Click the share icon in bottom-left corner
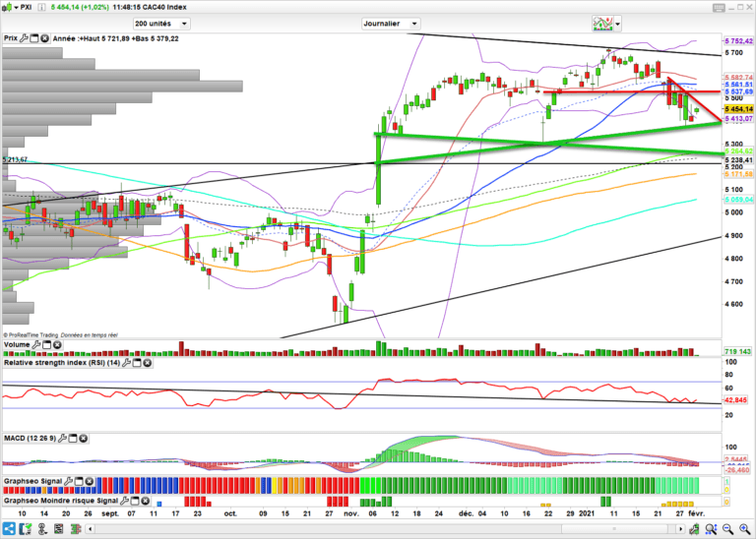The width and height of the screenshot is (756, 539). point(9,530)
